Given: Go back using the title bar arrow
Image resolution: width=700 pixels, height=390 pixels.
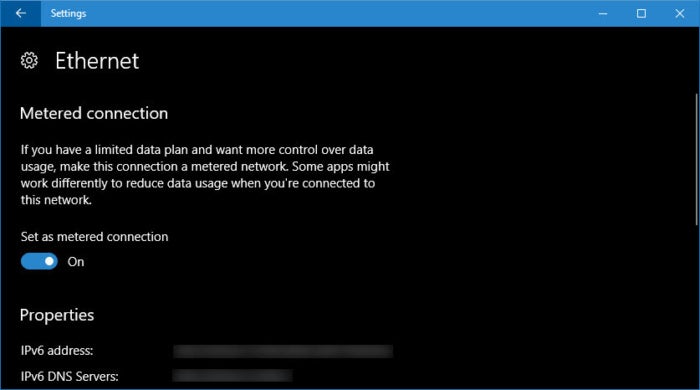Looking at the screenshot, I should (x=21, y=13).
